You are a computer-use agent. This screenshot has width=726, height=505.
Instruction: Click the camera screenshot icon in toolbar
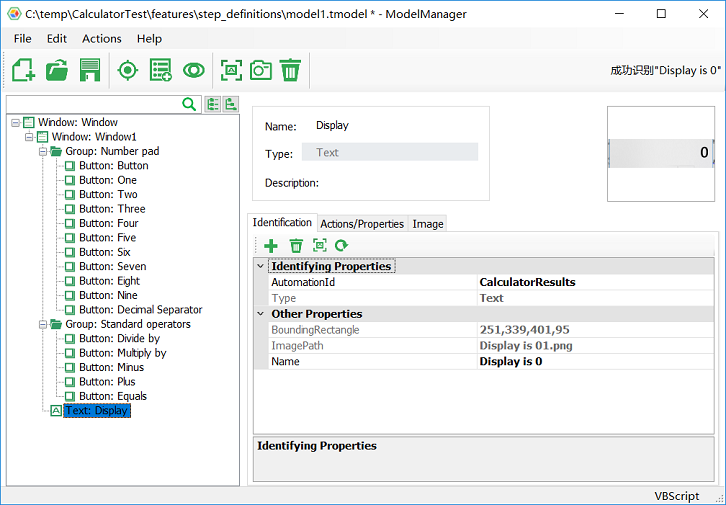260,70
